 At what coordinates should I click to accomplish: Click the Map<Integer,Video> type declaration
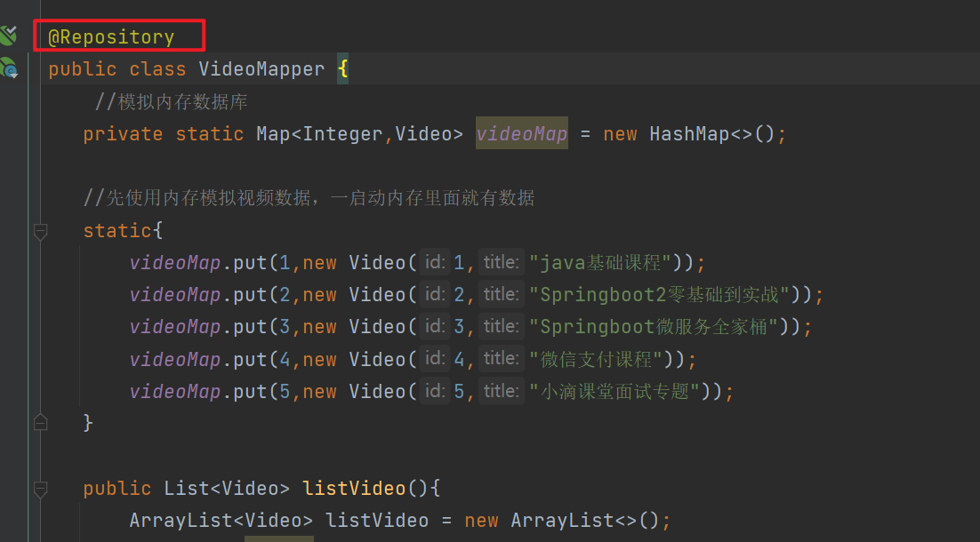click(x=360, y=133)
